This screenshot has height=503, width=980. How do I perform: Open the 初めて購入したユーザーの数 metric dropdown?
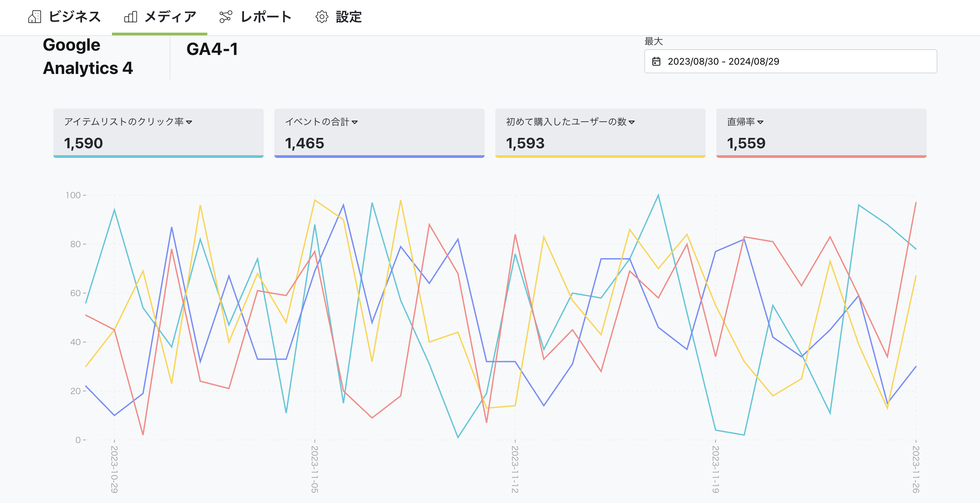pyautogui.click(x=632, y=122)
